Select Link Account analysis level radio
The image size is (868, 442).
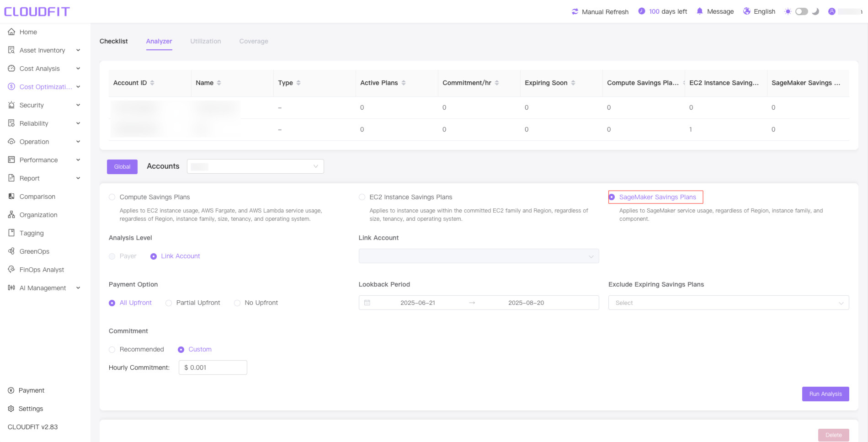(x=154, y=256)
